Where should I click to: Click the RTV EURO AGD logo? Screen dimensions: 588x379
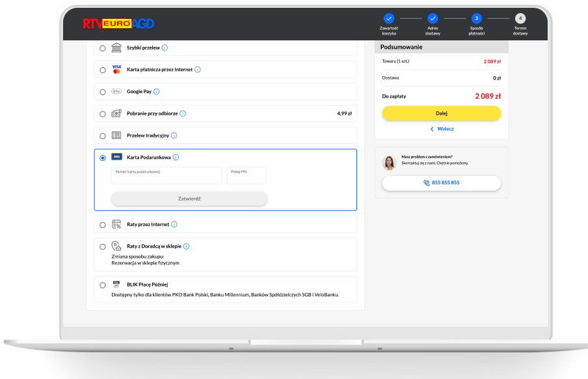click(118, 24)
